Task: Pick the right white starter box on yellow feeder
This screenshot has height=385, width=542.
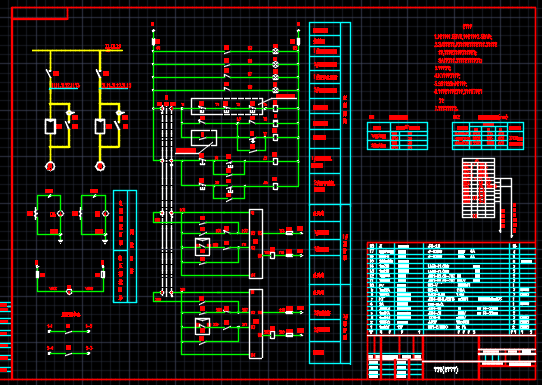Action: [x=100, y=126]
